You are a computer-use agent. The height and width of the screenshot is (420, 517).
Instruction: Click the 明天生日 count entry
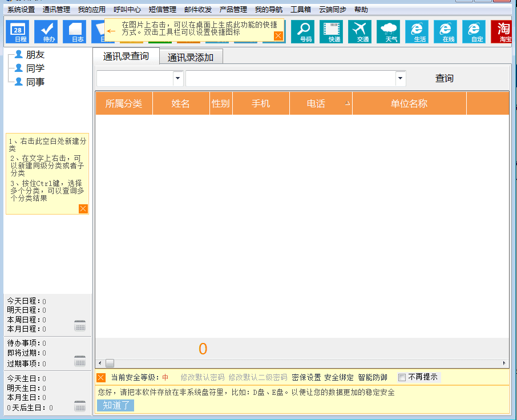click(27, 388)
